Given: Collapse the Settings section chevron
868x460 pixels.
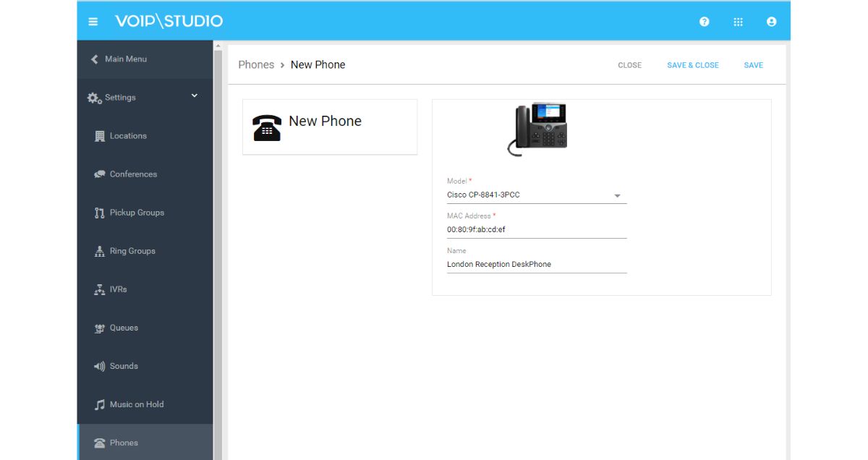Looking at the screenshot, I should [194, 95].
